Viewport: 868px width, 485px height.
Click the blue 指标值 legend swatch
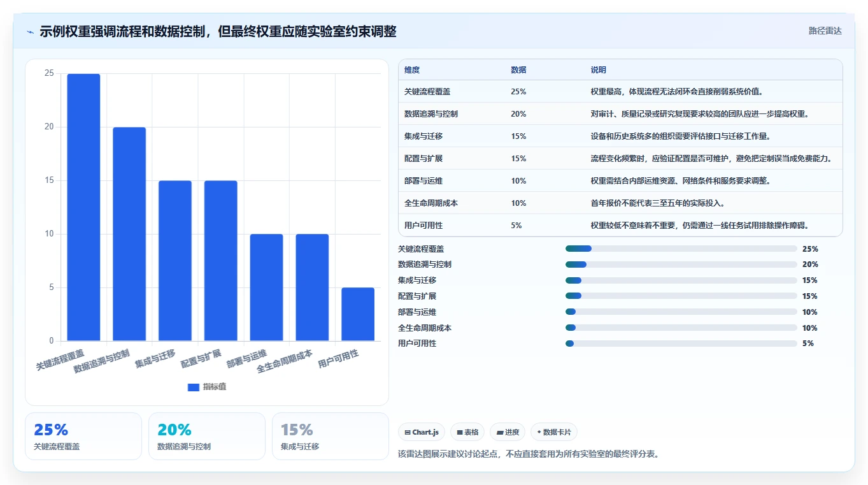coord(194,387)
